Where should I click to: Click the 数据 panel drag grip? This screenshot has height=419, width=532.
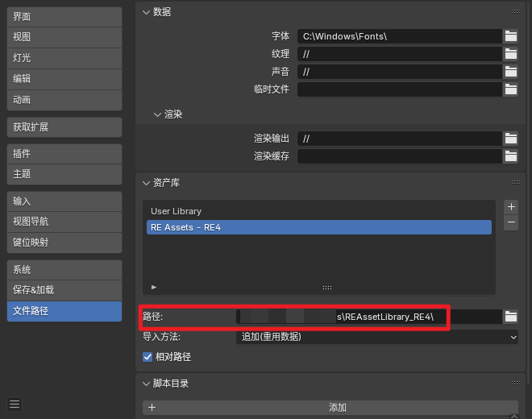516,12
